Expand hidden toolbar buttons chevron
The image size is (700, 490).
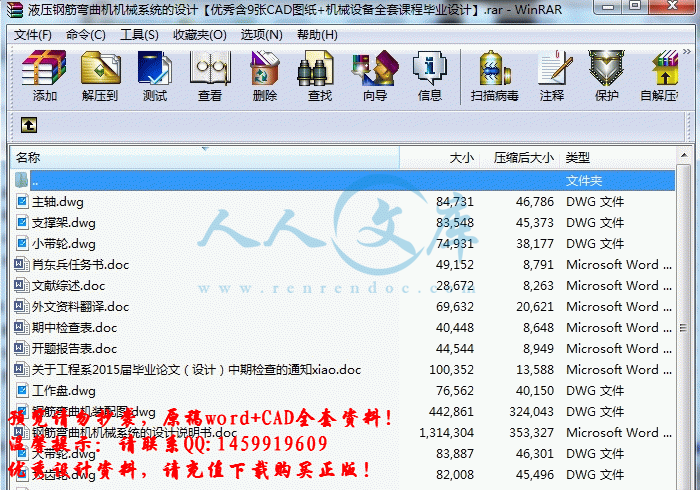(x=687, y=52)
